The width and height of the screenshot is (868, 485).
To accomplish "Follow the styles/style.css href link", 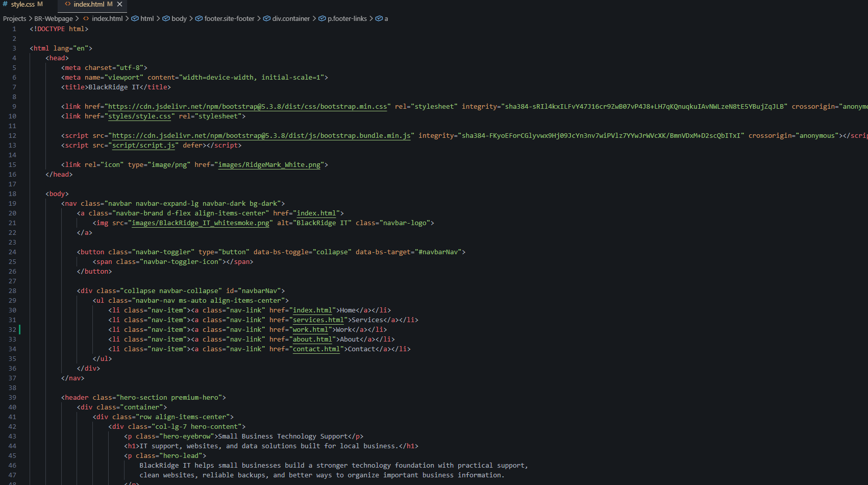I will pyautogui.click(x=140, y=116).
